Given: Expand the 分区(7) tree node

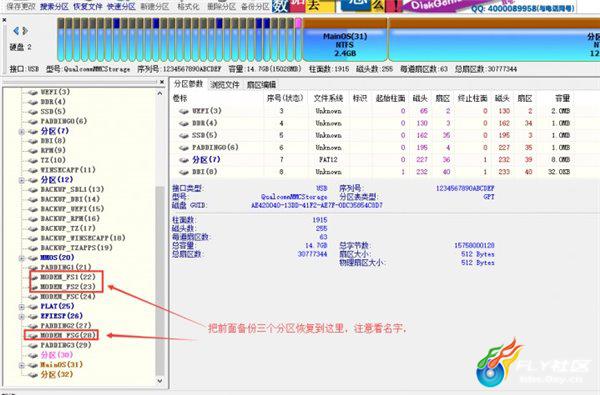Looking at the screenshot, I should pyautogui.click(x=22, y=131).
